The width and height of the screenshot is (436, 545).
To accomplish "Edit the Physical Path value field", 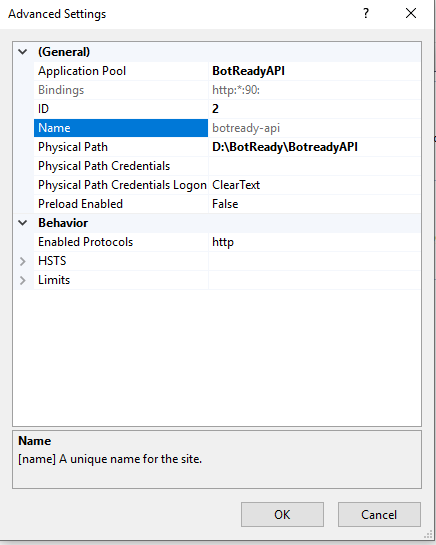I will point(314,147).
